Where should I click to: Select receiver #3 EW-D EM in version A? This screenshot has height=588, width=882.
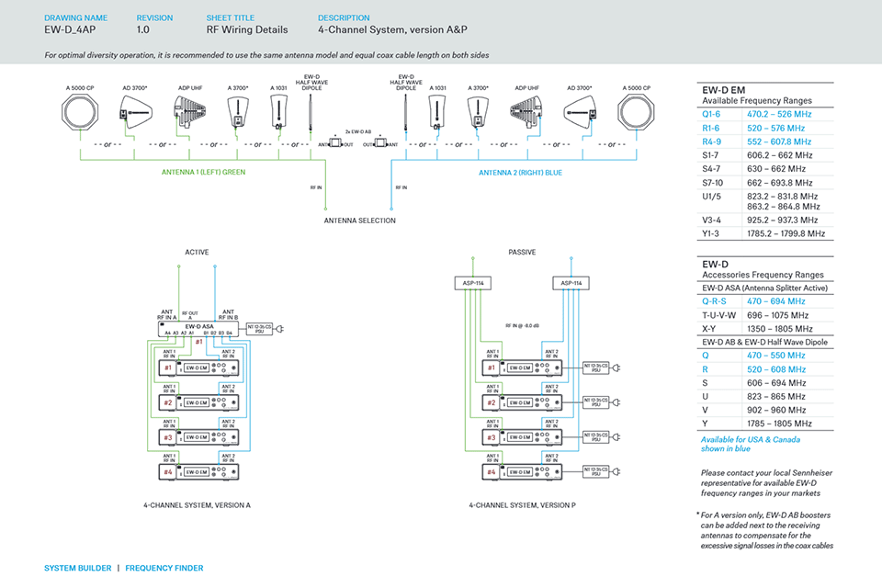coord(199,437)
